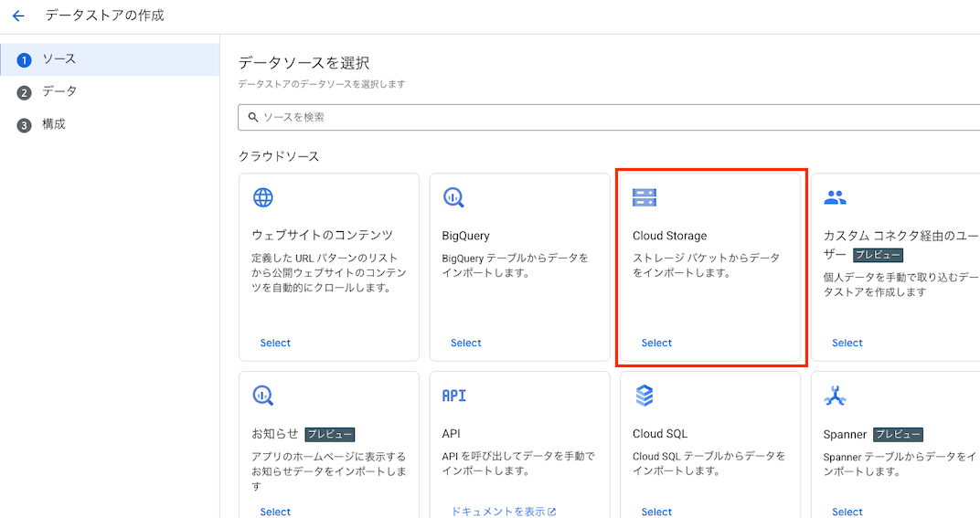Screen dimensions: 980x518
Task: Click the BigQuery card title
Action: pyautogui.click(x=465, y=236)
